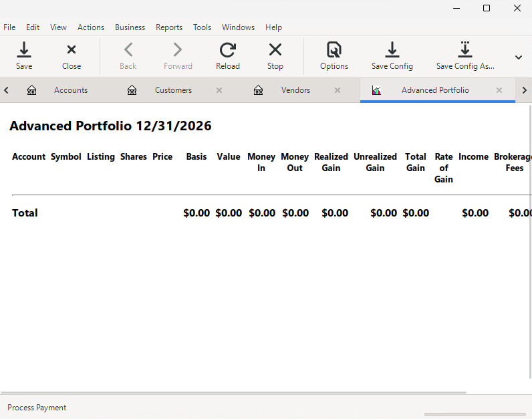Switch to the Accounts tab
Image resolution: width=532 pixels, height=419 pixels.
tap(71, 90)
